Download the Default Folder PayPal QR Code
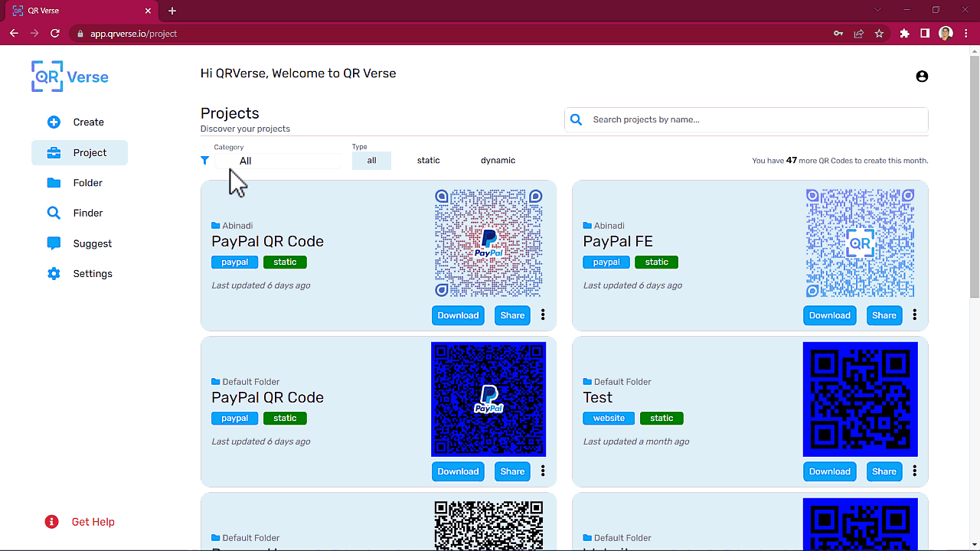Viewport: 980px width, 551px height. pos(458,471)
